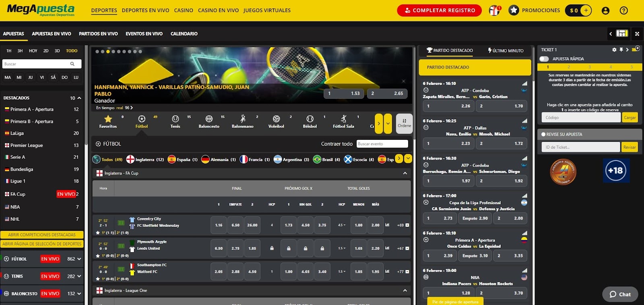Favorite the Plymouth Argyle match star
The image size is (644, 305).
click(x=98, y=255)
